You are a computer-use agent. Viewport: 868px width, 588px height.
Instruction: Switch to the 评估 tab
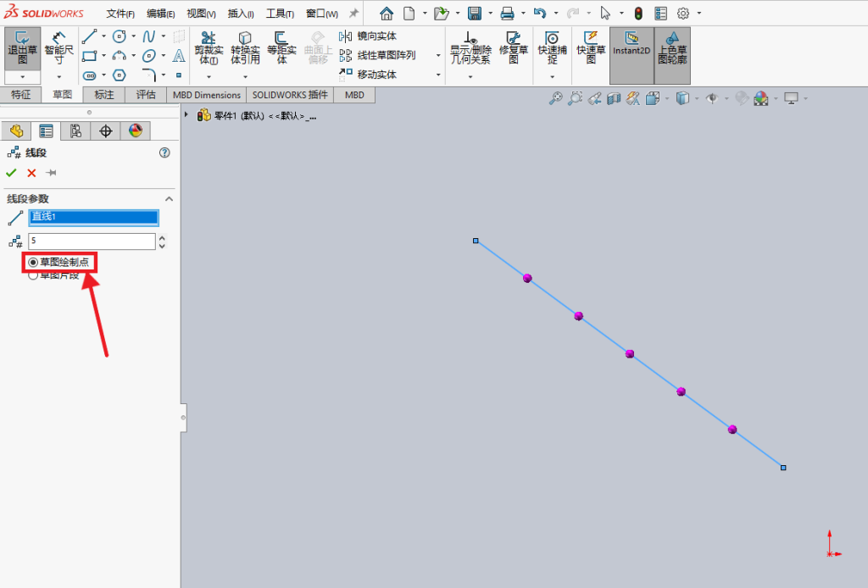click(x=146, y=95)
